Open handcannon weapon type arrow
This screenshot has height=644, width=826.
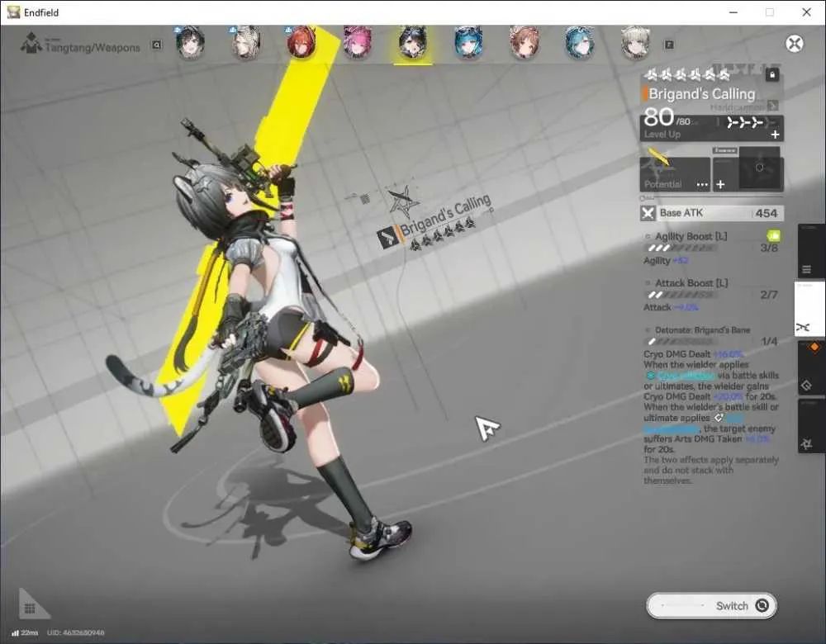point(773,107)
